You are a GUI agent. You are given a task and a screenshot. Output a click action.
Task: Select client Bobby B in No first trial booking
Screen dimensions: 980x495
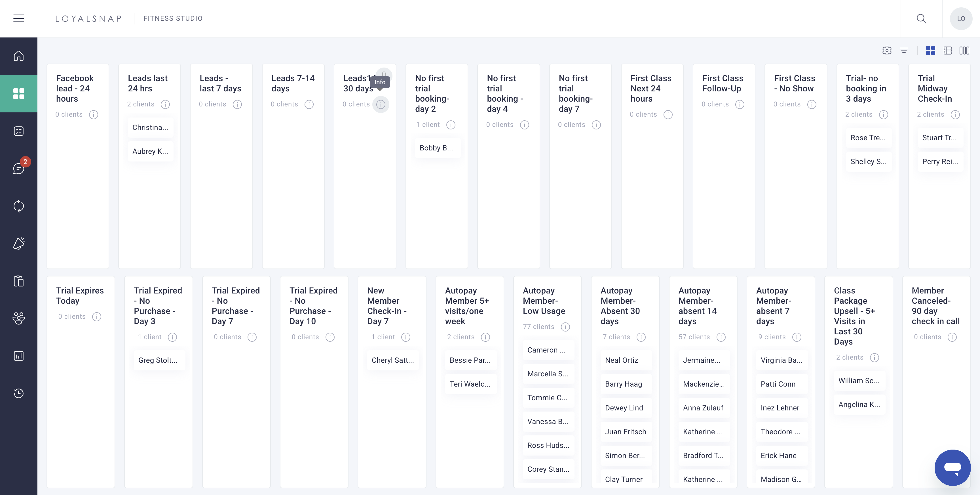point(436,148)
